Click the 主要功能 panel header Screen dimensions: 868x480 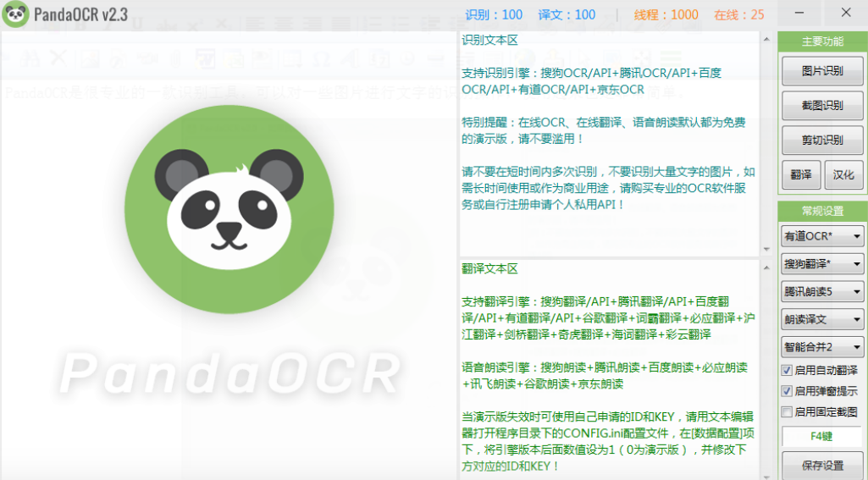tap(822, 41)
